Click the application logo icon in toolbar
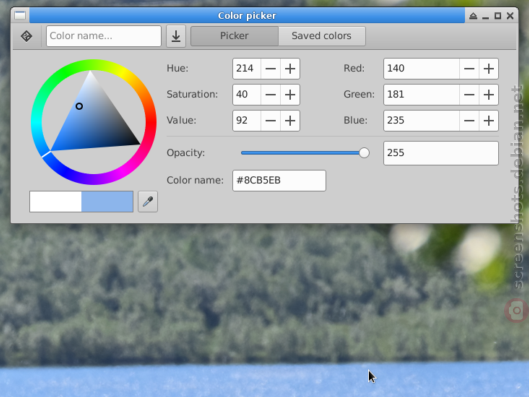 coord(26,36)
